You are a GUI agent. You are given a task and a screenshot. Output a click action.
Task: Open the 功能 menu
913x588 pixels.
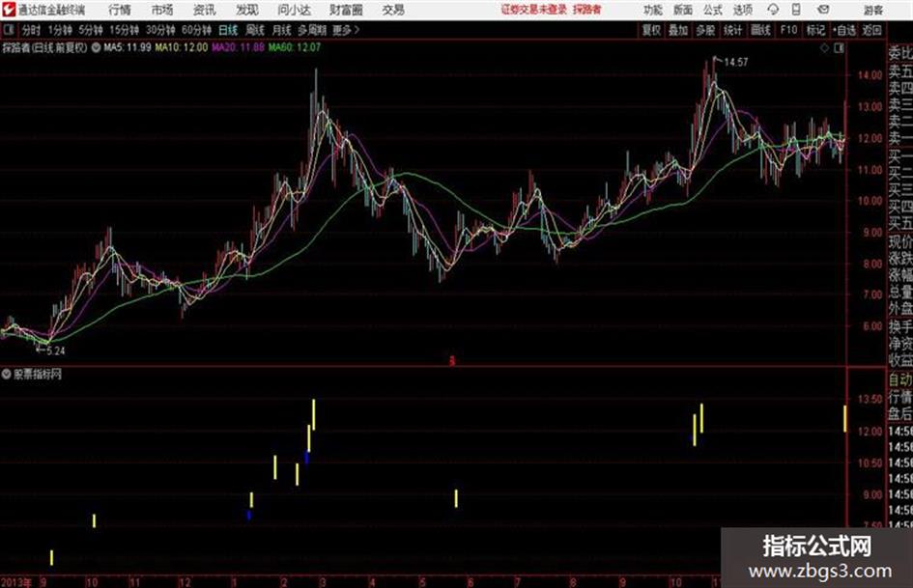[x=653, y=10]
